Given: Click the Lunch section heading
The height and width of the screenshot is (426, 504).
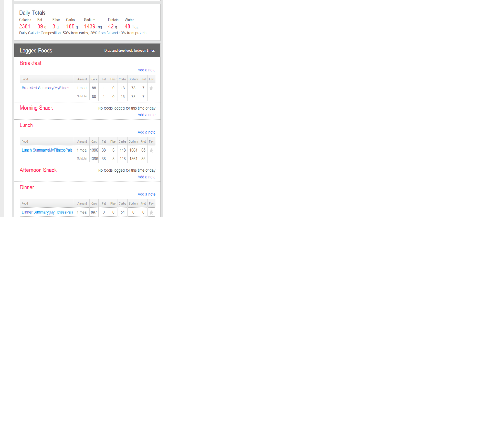Looking at the screenshot, I should [26, 125].
